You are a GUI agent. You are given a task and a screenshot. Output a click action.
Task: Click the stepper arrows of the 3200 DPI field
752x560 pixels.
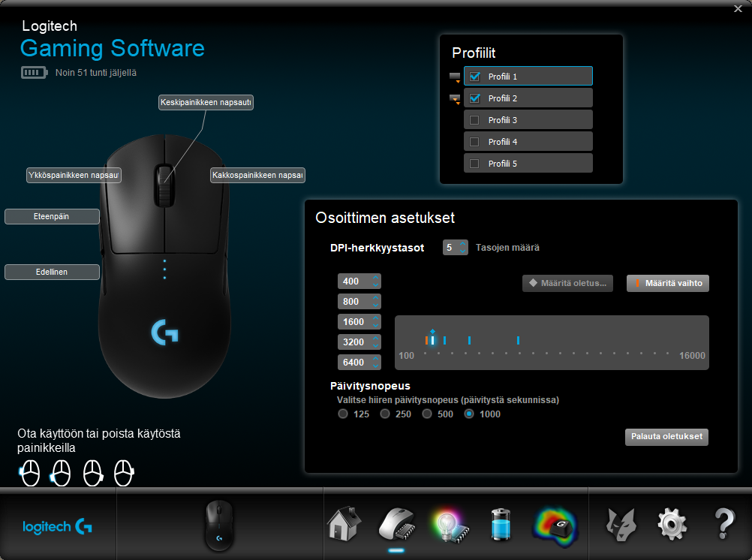(376, 342)
